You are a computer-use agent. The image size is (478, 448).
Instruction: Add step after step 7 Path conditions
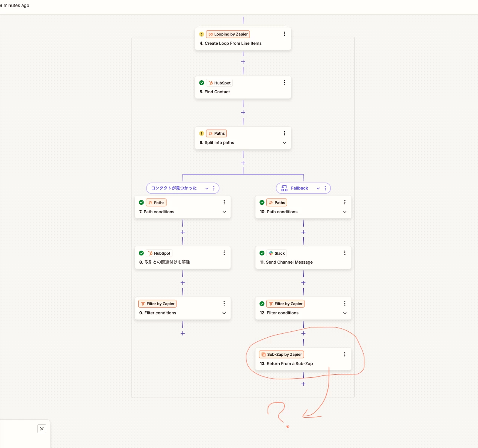(x=183, y=232)
